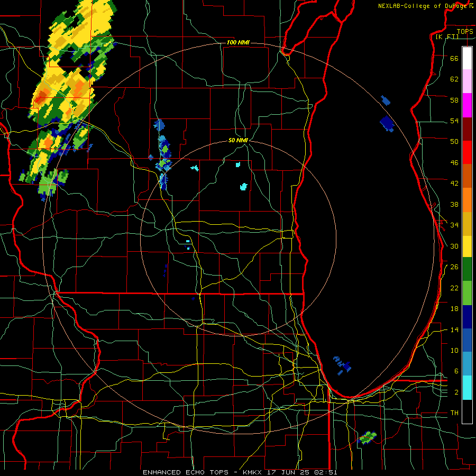Select the bright red legend swatch
Screen dimensions: 476x476
[467, 152]
